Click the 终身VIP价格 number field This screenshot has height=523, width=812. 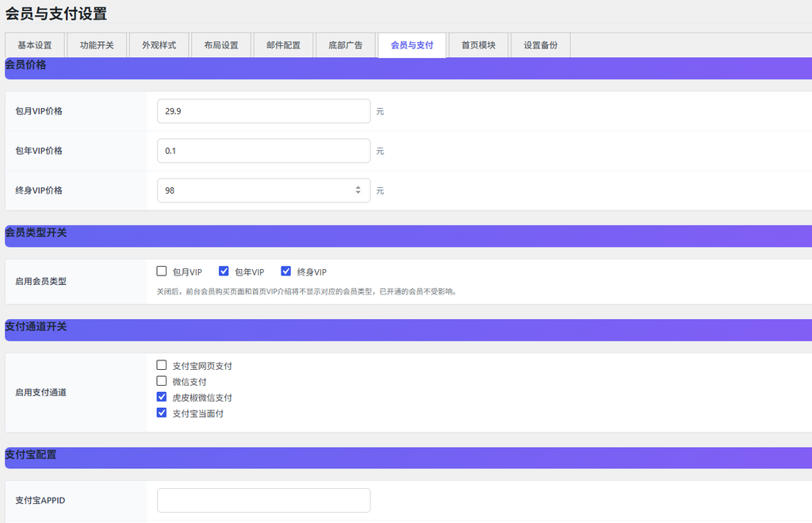pyautogui.click(x=263, y=190)
